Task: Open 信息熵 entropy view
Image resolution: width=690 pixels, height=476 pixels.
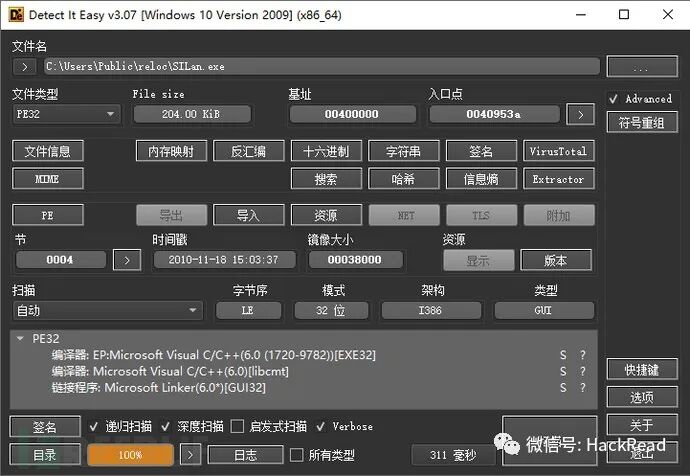Action: point(481,179)
